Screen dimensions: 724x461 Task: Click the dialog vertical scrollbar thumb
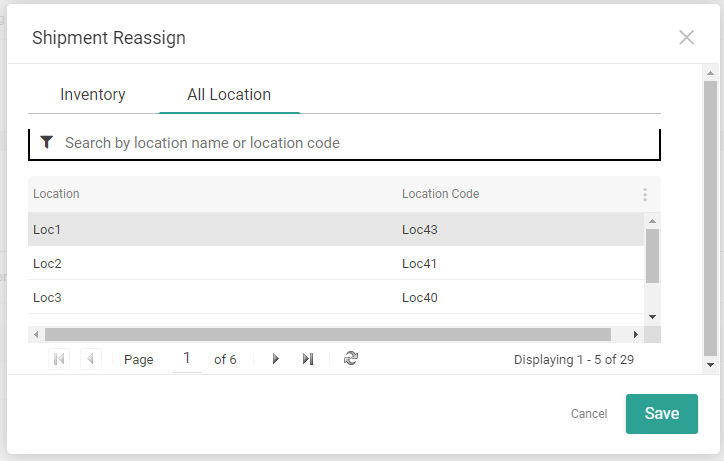coord(710,218)
